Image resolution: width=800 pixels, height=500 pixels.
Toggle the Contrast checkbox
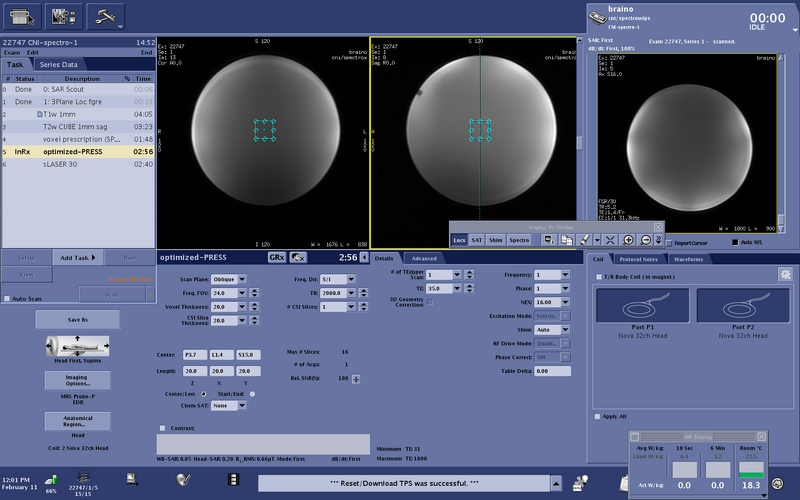coord(162,428)
